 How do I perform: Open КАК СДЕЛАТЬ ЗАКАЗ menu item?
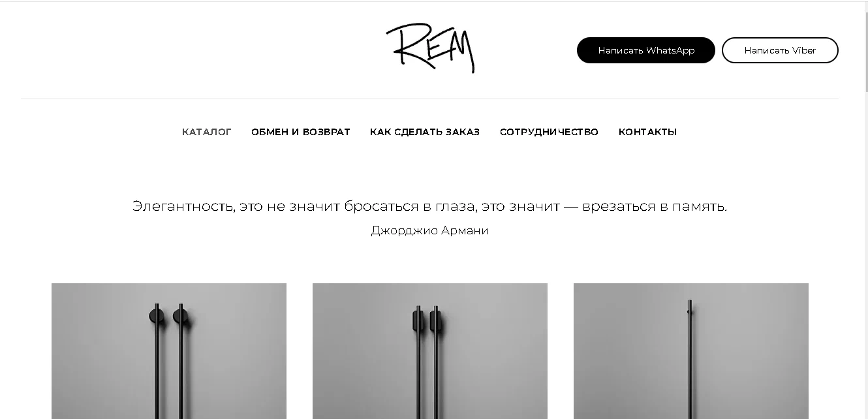click(x=425, y=132)
